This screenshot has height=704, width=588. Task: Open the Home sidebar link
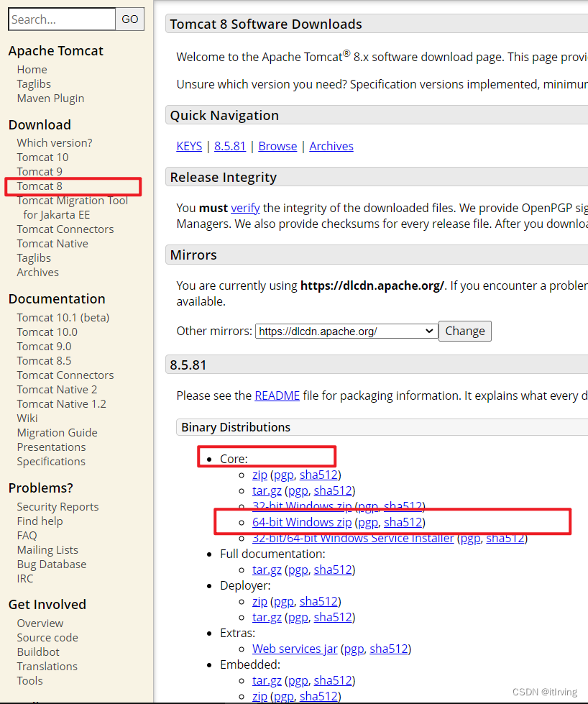click(32, 70)
